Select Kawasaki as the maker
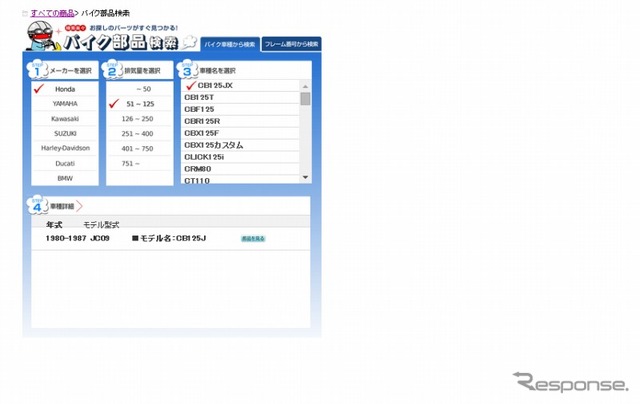 coord(65,119)
